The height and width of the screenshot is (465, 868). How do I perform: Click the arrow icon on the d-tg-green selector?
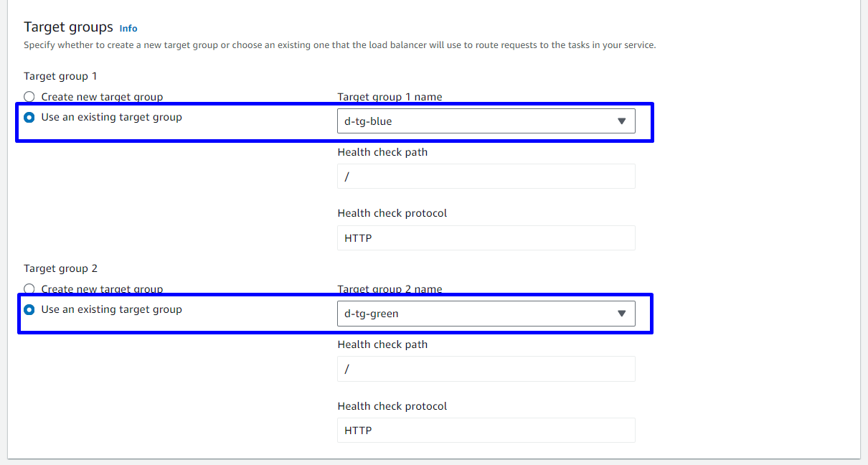click(x=621, y=314)
